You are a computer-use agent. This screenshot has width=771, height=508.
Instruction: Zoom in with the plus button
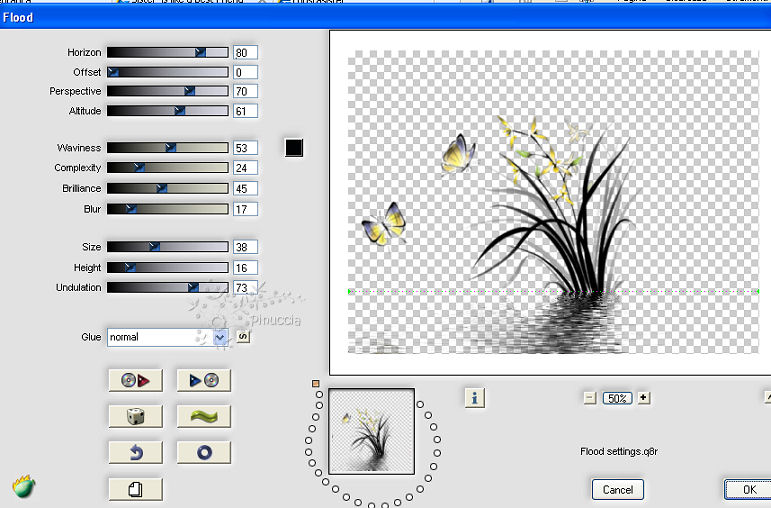643,397
